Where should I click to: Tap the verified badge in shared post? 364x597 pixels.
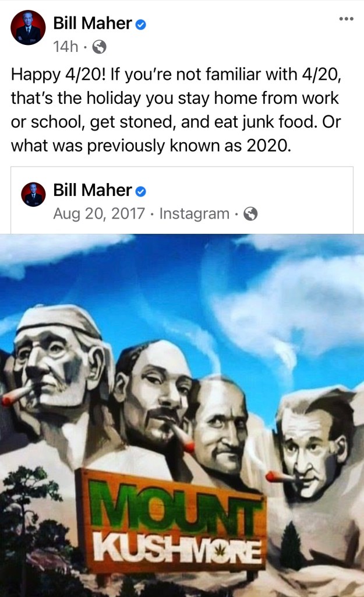coord(141,191)
